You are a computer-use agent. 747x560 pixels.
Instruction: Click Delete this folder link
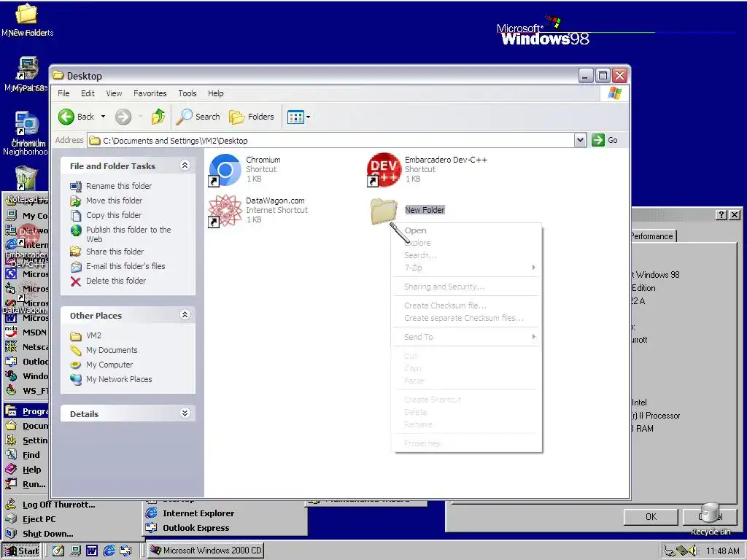pos(116,281)
